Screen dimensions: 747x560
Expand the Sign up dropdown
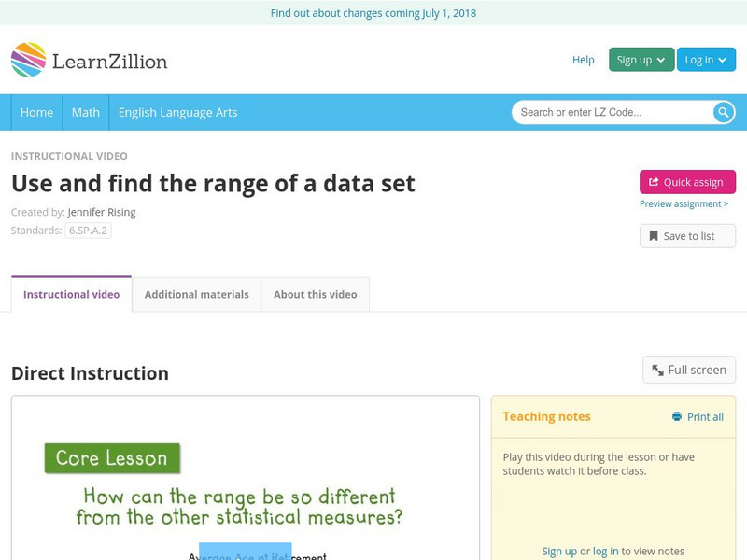point(641,60)
